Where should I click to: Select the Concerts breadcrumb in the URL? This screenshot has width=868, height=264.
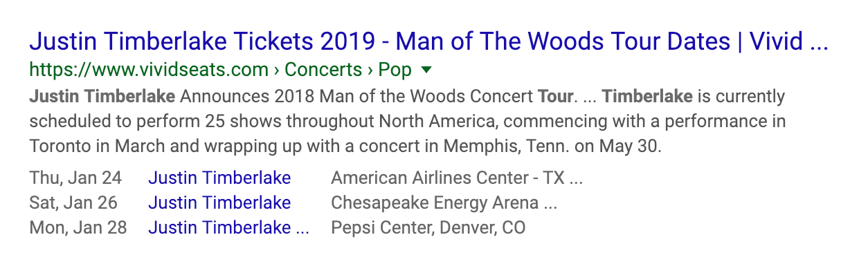click(x=323, y=70)
